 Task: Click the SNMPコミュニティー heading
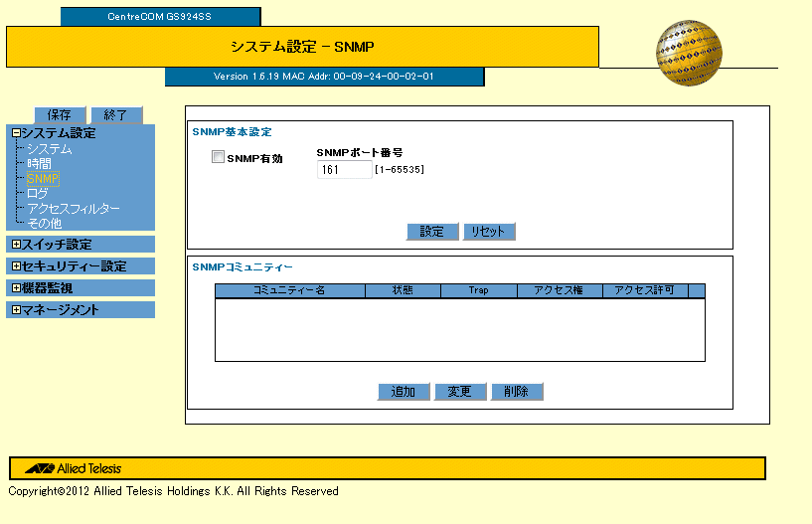coord(243,267)
